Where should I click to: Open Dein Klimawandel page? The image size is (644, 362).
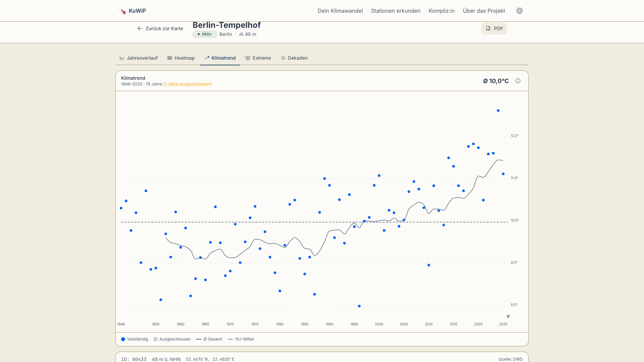click(340, 11)
